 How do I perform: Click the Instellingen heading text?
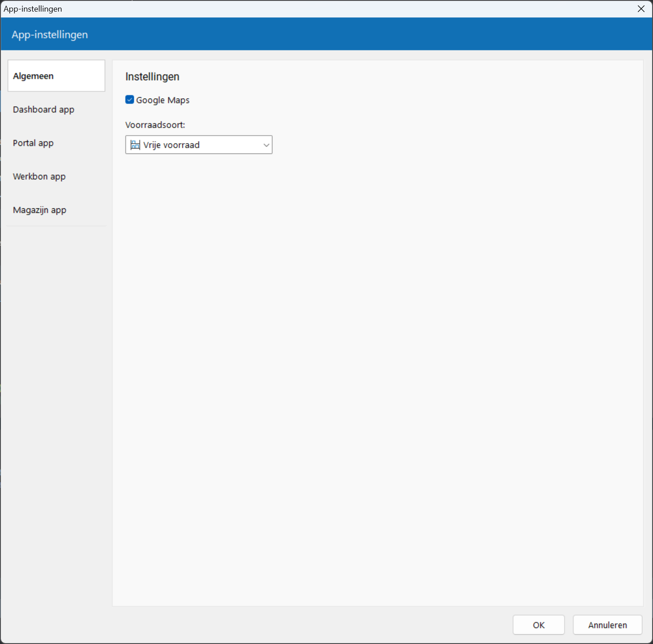pos(152,77)
